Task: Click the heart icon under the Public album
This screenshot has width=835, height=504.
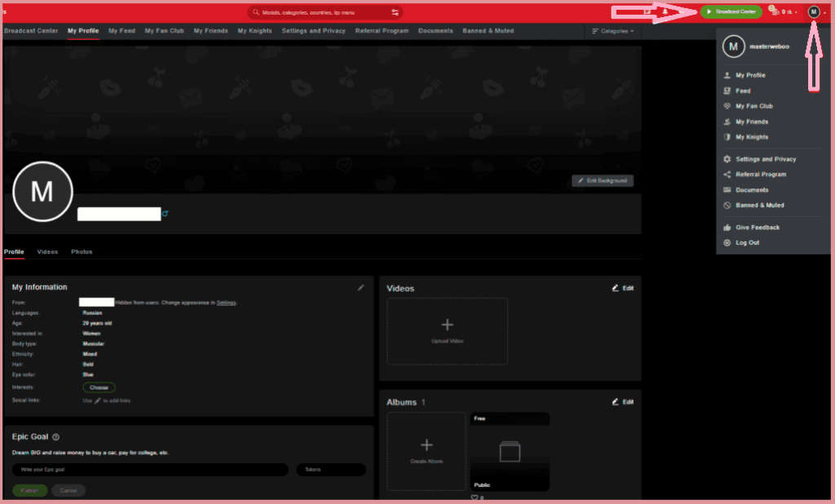Action: pos(475,497)
